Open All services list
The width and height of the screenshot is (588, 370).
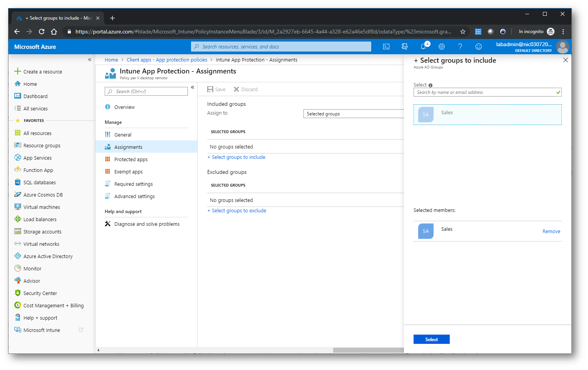click(35, 108)
